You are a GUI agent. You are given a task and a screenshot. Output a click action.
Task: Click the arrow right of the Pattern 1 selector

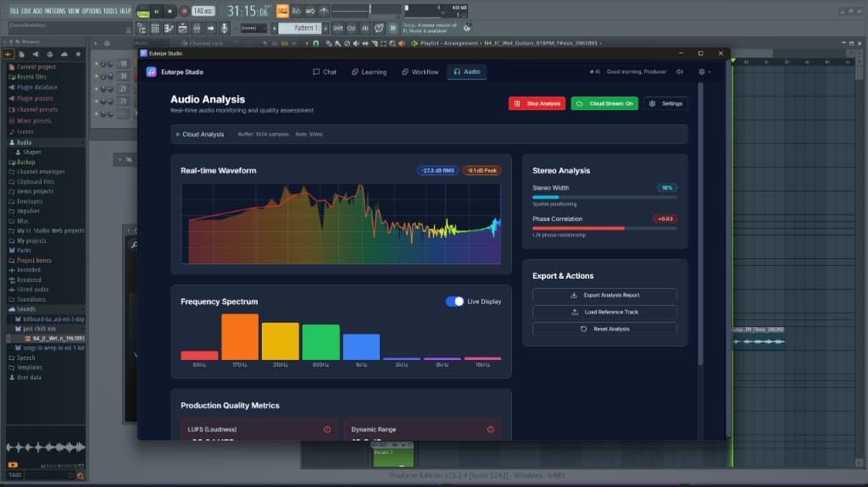(325, 28)
